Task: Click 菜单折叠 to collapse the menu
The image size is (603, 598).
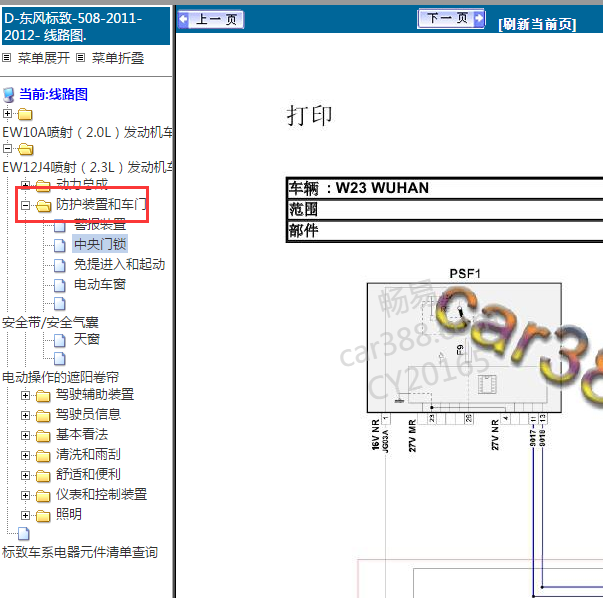Action: tap(118, 58)
